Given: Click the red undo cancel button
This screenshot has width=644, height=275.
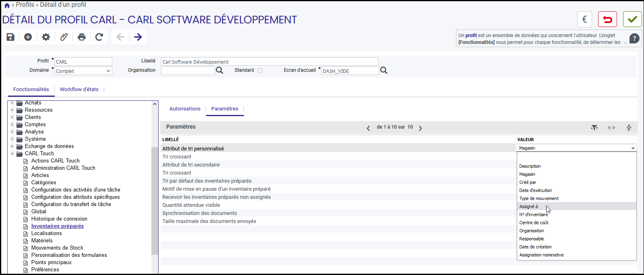Looking at the screenshot, I should [x=607, y=19].
